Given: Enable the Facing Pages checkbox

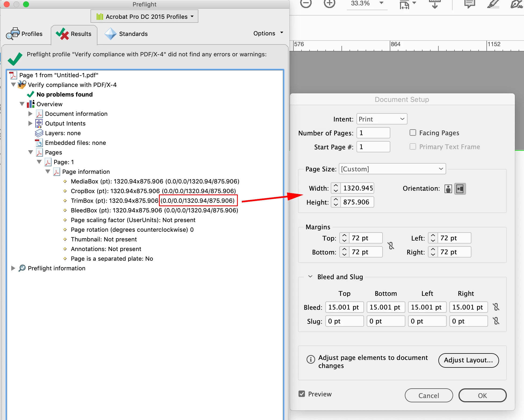Looking at the screenshot, I should pyautogui.click(x=413, y=133).
